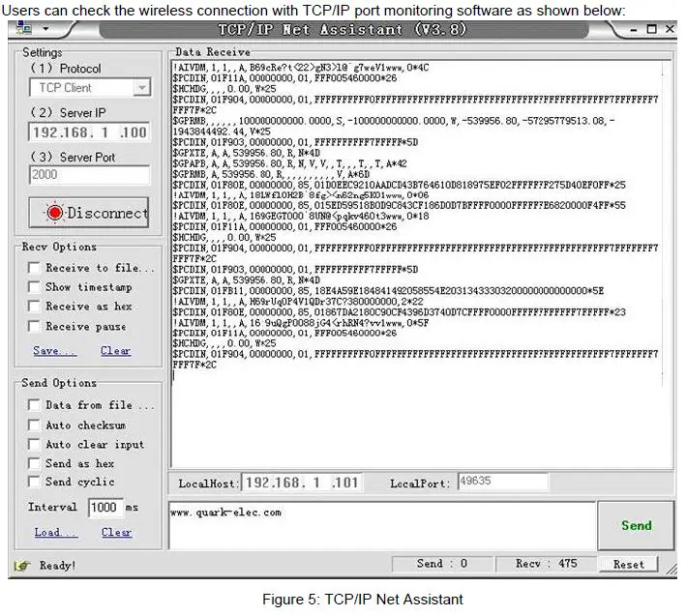
Task: Maximize the TCP/IP Net Assistant window
Action: [651, 29]
